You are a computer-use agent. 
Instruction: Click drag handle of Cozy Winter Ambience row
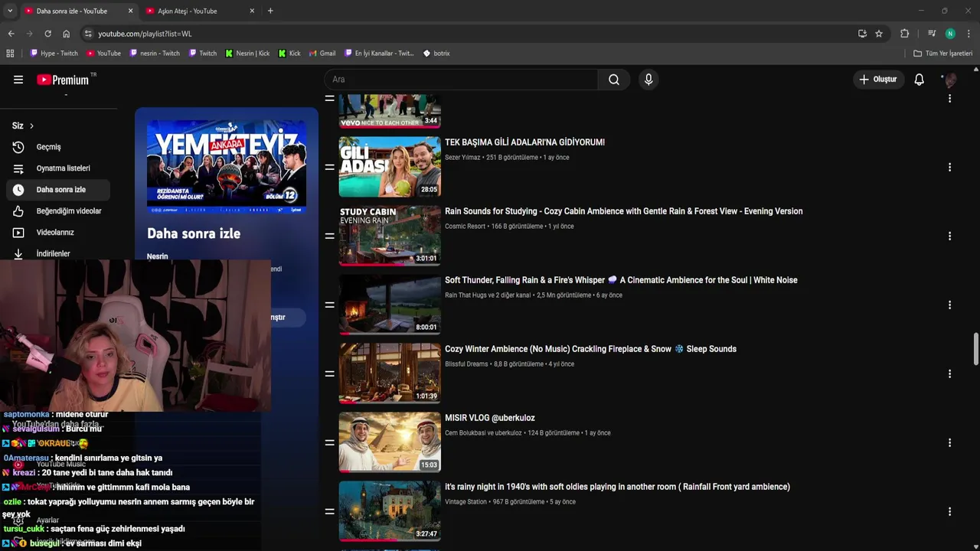[x=329, y=373]
